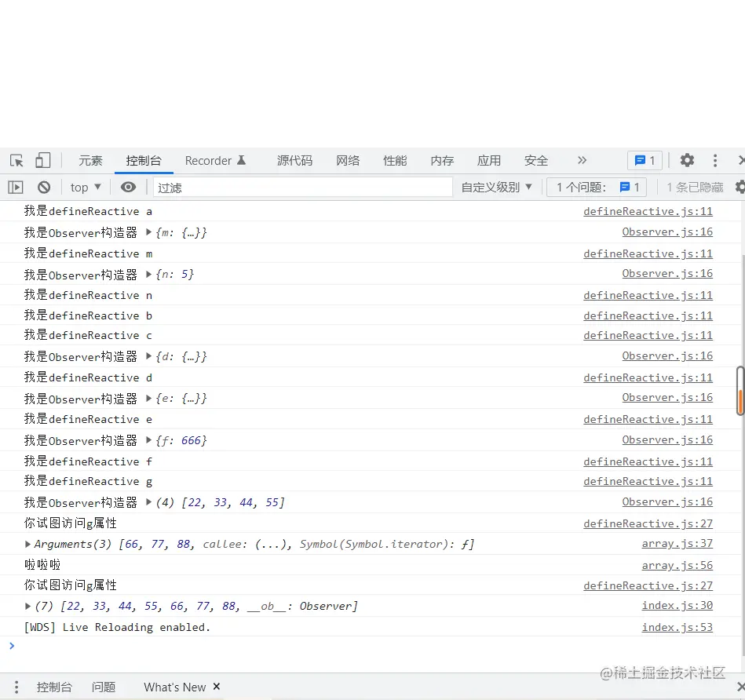Switch to the 网络 network panel

pos(348,160)
